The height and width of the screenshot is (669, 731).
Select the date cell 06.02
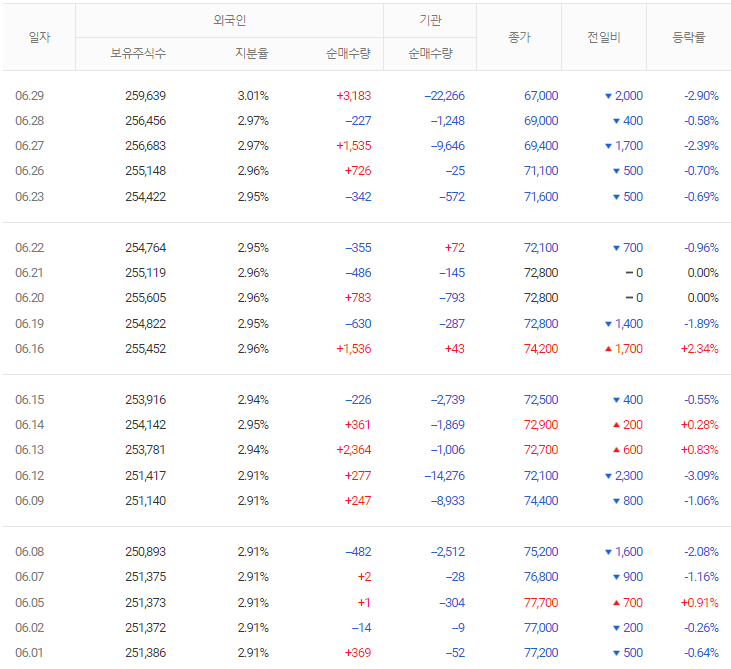(x=29, y=628)
